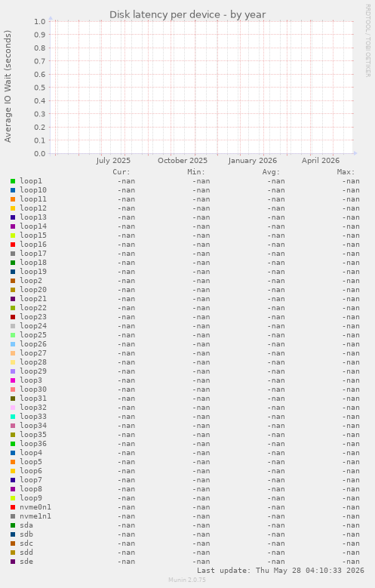Click the 'loop20' legend label
Viewport: 375px width, 588px height.
[33, 290]
